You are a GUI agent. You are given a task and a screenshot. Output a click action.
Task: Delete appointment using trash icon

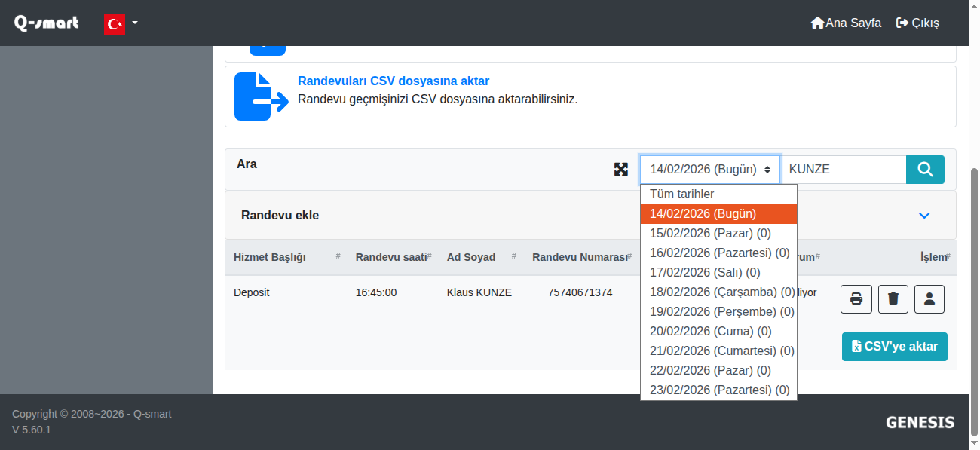pos(893,299)
